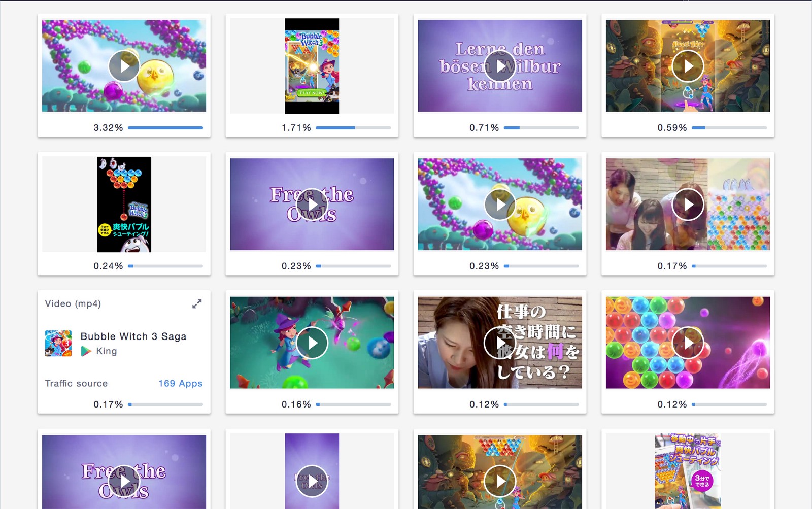This screenshot has width=812, height=509.
Task: Click the "Video (mp4)" label
Action: [x=73, y=303]
